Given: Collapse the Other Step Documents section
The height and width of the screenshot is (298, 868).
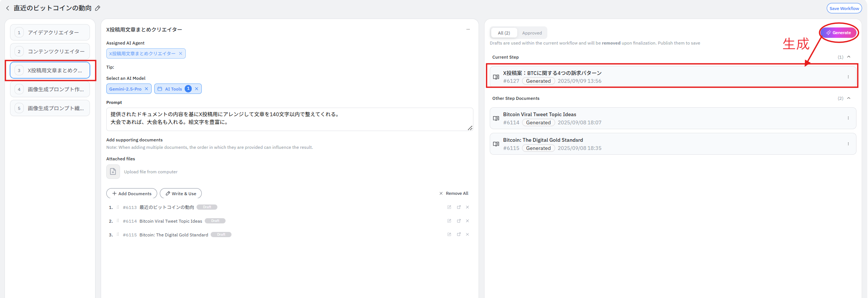Looking at the screenshot, I should pos(849,98).
